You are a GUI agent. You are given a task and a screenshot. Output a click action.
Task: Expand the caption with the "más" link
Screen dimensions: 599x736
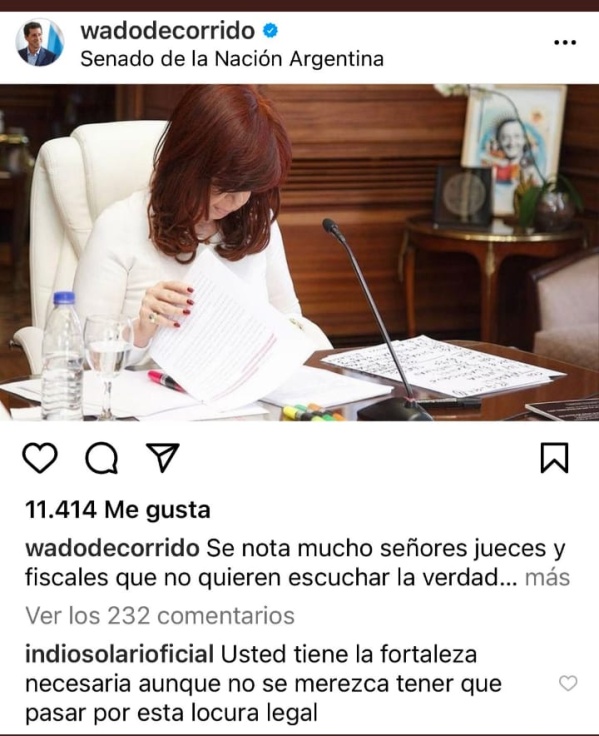click(547, 578)
